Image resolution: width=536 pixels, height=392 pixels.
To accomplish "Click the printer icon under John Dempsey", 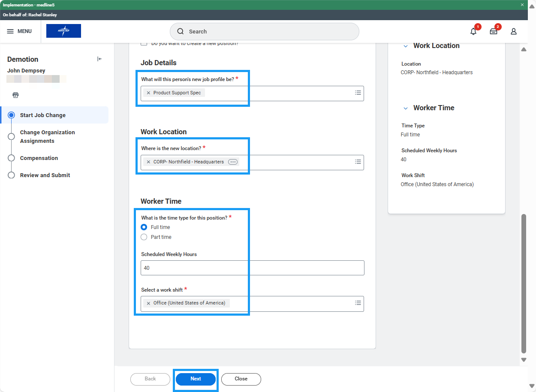I will pyautogui.click(x=15, y=95).
